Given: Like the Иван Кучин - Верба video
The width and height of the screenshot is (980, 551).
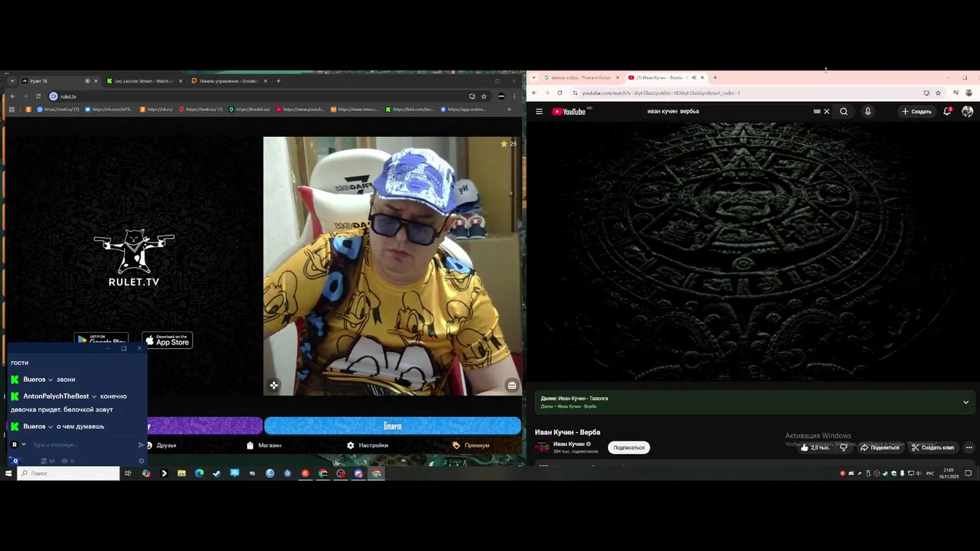Looking at the screenshot, I should click(815, 447).
